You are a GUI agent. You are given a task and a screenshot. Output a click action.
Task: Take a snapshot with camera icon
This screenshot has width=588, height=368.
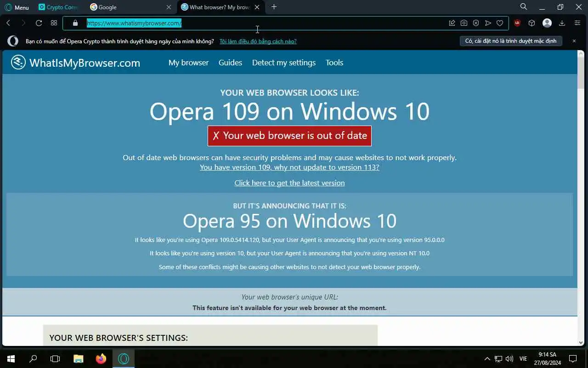pos(464,23)
